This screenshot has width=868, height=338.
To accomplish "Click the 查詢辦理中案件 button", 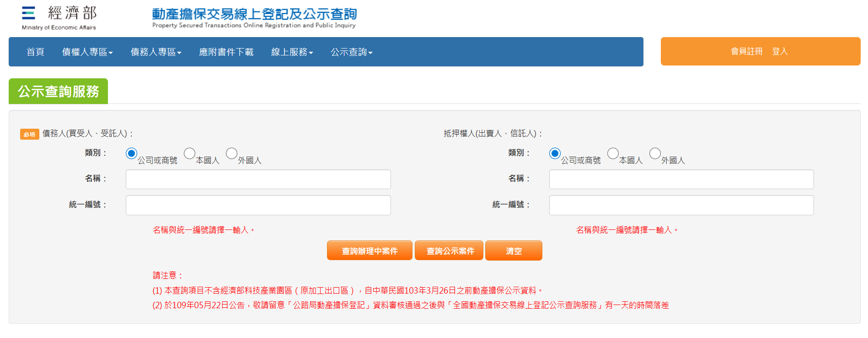I will click(370, 251).
